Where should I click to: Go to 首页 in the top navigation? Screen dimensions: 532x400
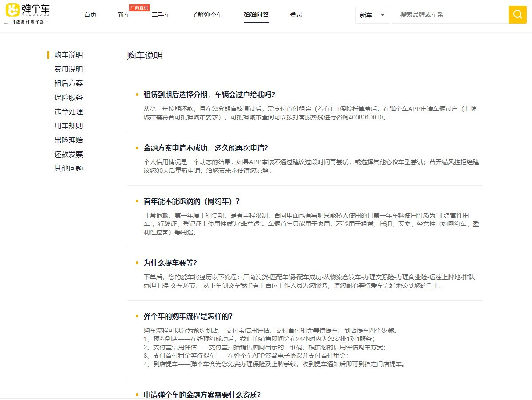(x=90, y=15)
